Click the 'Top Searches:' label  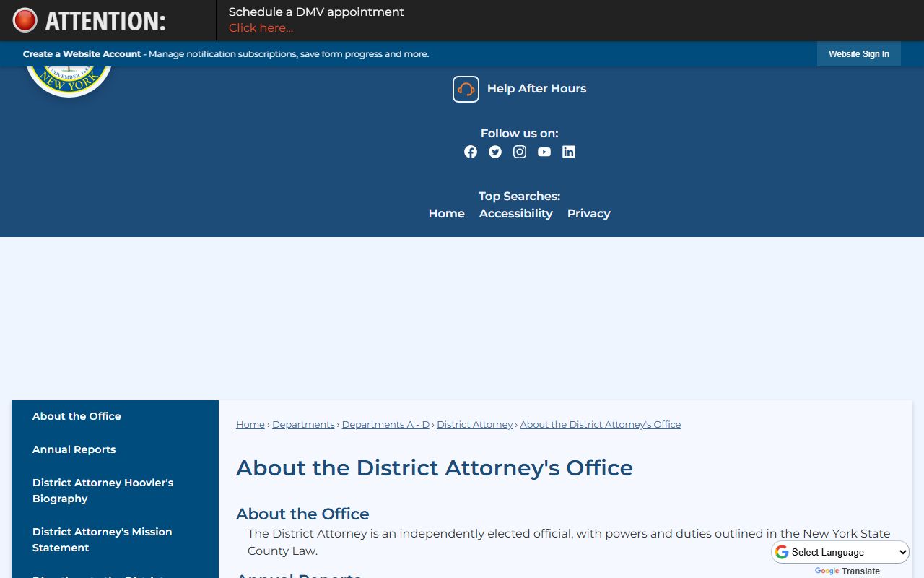tap(520, 197)
